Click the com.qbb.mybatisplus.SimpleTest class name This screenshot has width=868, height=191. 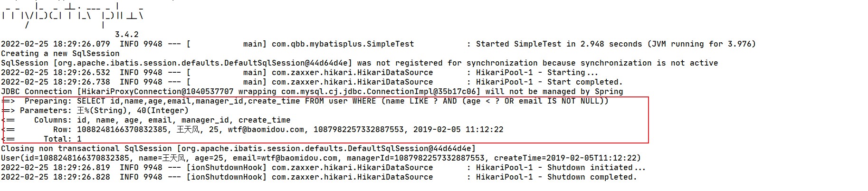343,44
